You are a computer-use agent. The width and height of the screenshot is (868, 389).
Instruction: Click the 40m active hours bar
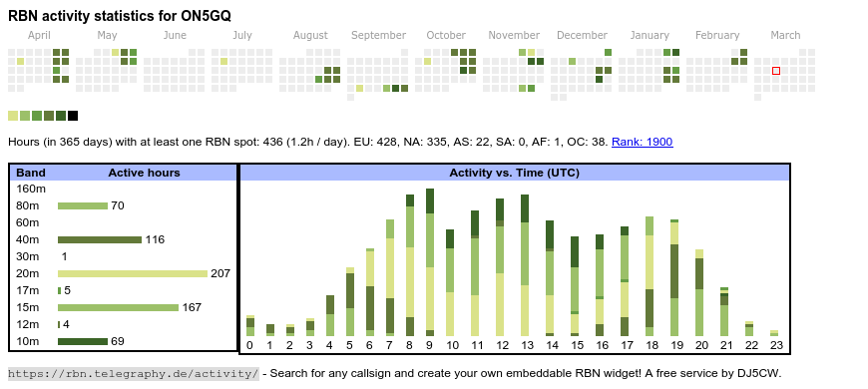coord(100,239)
